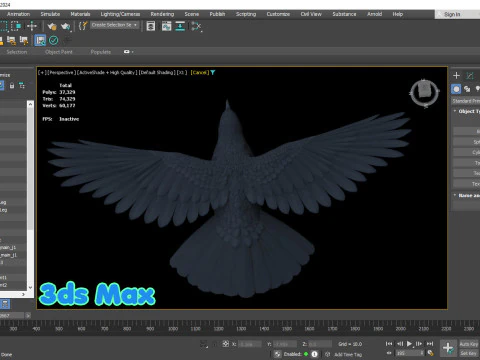The image size is (480, 360).
Task: Open the Lighting/Cameras menu
Action: coord(120,14)
